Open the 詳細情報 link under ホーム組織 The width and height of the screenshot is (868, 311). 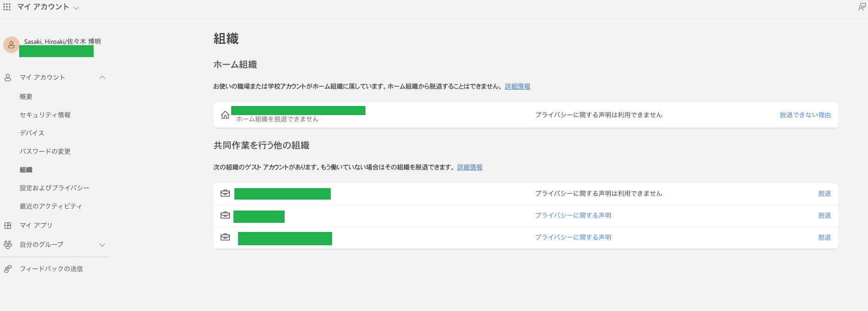(517, 86)
